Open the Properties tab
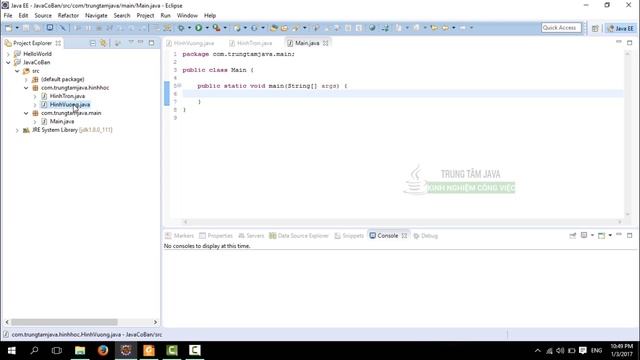640x360 pixels. [216, 236]
